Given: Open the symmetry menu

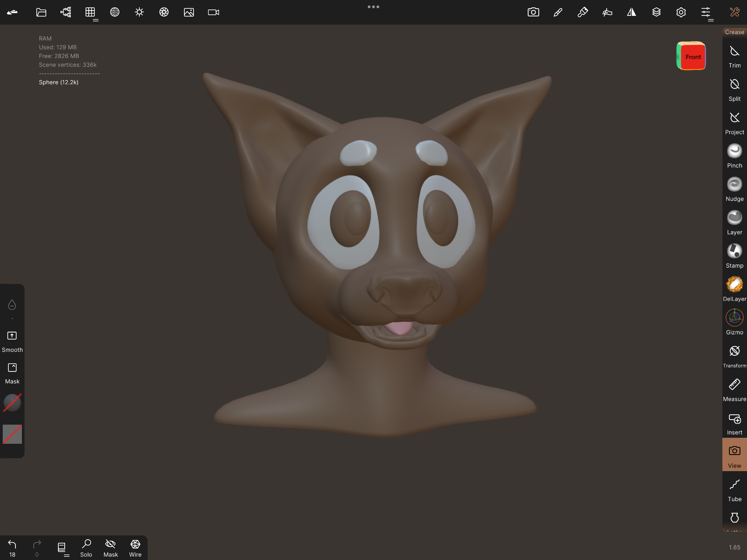Looking at the screenshot, I should point(632,13).
